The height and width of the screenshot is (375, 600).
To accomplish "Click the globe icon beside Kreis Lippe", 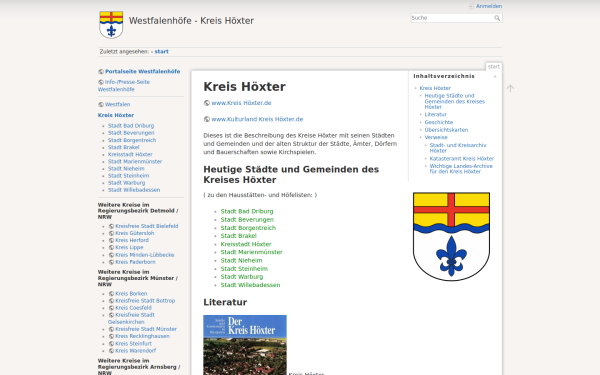I will (111, 248).
